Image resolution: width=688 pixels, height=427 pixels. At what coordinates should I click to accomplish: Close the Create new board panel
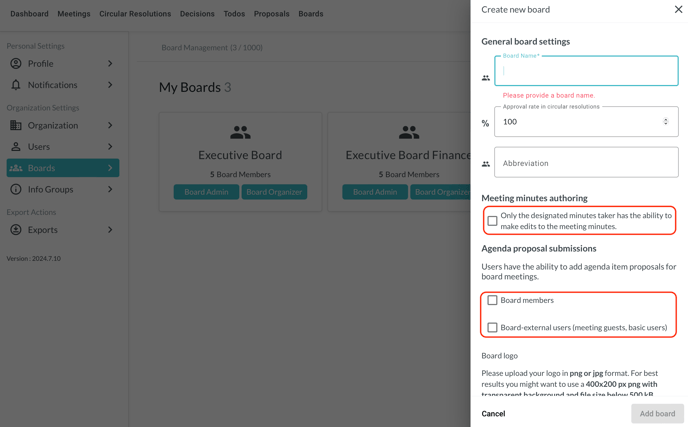click(x=678, y=10)
